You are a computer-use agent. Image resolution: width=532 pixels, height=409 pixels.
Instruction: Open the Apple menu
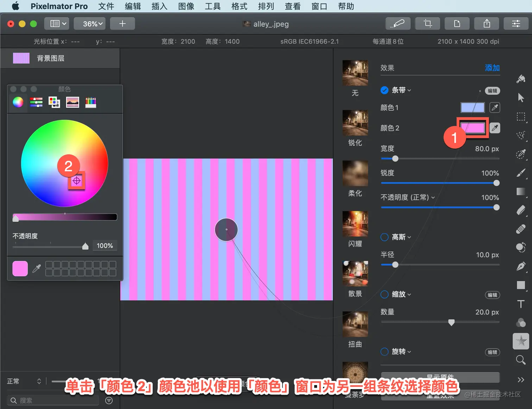[15, 6]
